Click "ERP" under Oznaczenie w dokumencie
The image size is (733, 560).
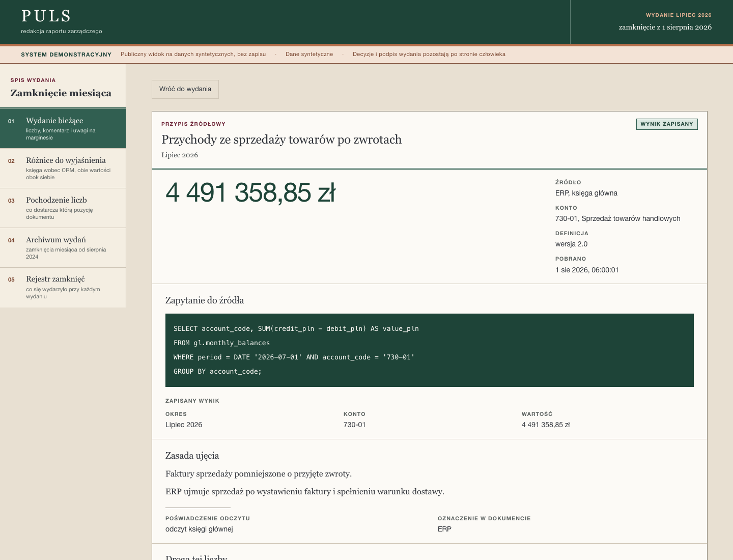pyautogui.click(x=444, y=529)
